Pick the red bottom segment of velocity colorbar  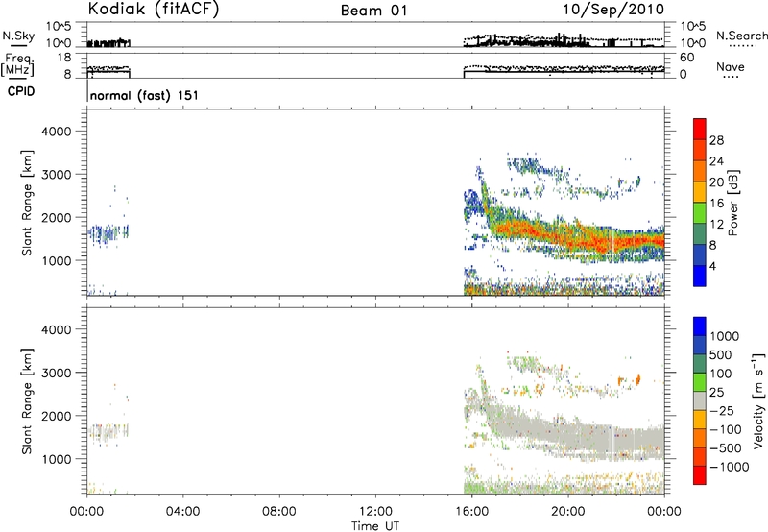coord(700,475)
